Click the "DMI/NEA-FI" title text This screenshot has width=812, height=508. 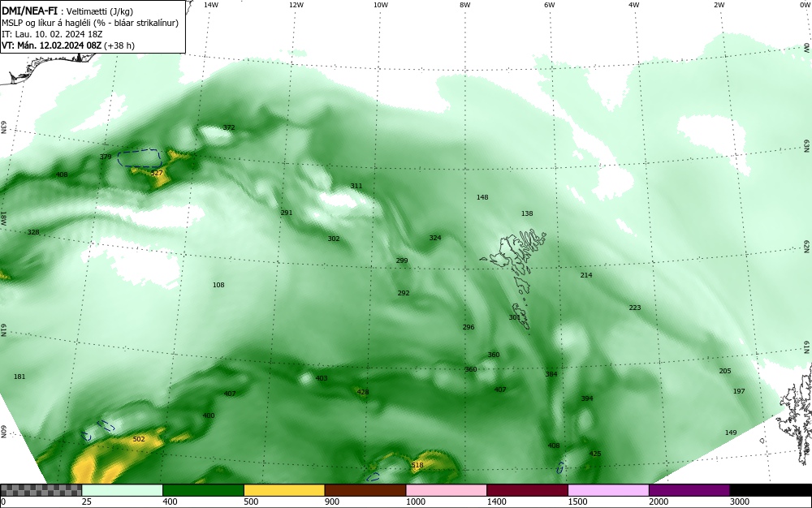[x=29, y=12]
